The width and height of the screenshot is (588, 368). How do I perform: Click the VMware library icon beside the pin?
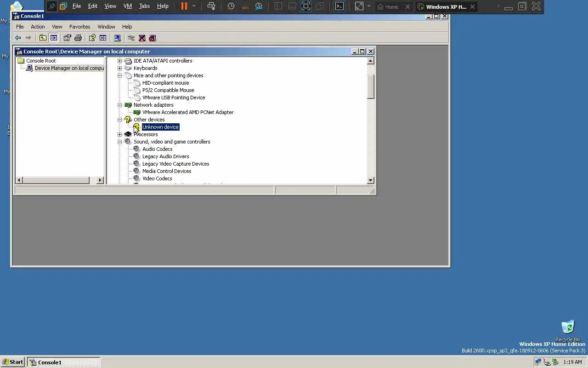pyautogui.click(x=63, y=6)
